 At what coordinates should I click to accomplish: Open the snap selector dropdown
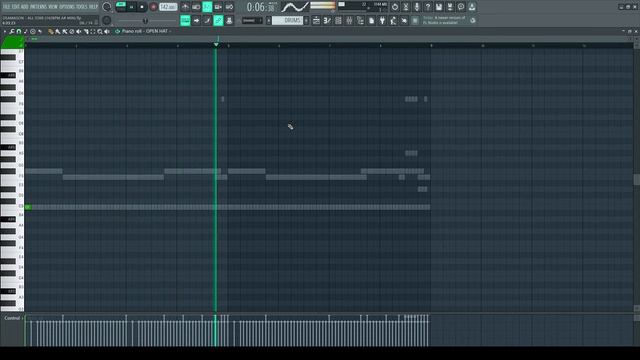click(252, 20)
